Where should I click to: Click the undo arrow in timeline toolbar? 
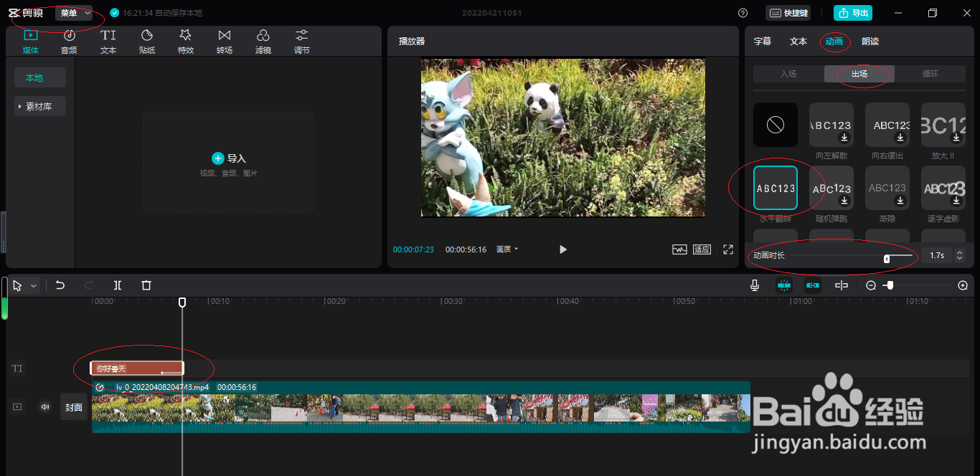click(60, 285)
